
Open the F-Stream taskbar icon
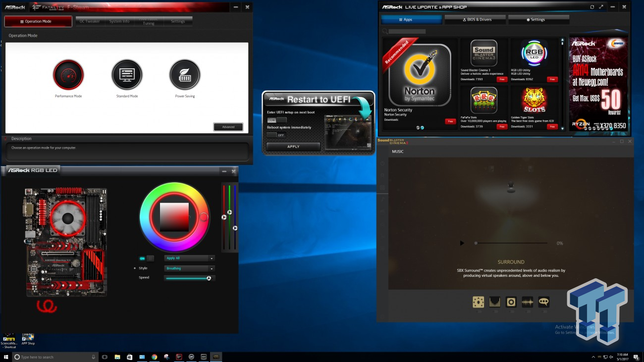pos(179,357)
